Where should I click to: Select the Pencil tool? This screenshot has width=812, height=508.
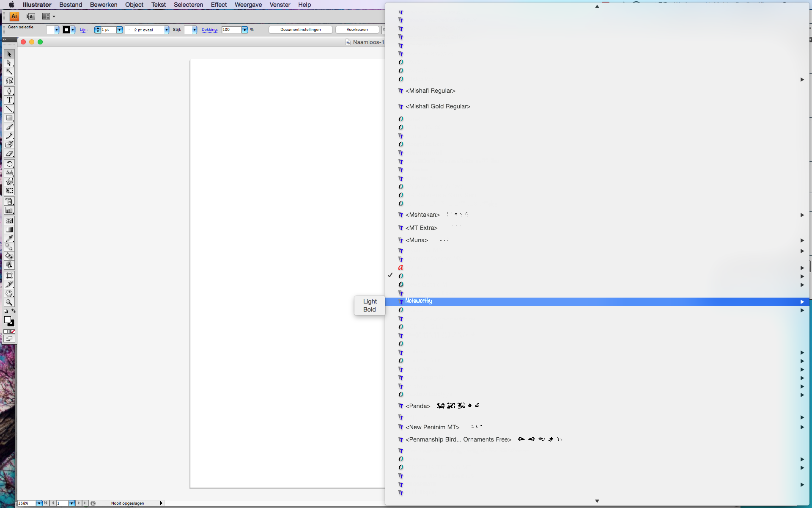pos(9,136)
